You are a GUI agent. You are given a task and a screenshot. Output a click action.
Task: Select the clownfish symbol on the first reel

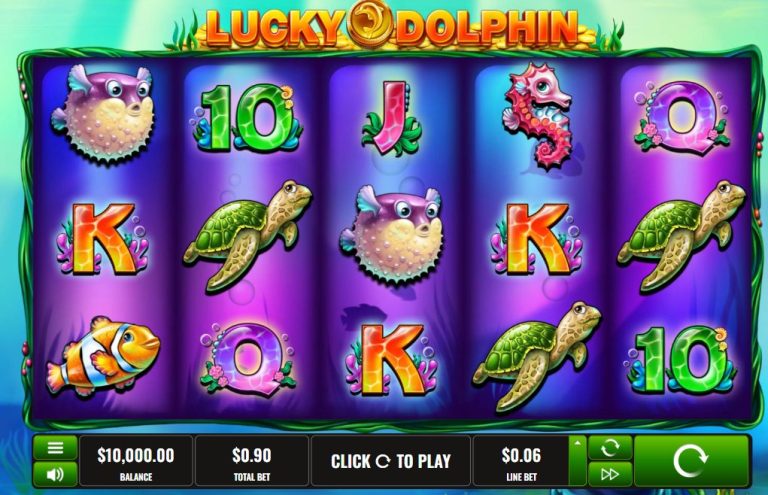pyautogui.click(x=103, y=356)
